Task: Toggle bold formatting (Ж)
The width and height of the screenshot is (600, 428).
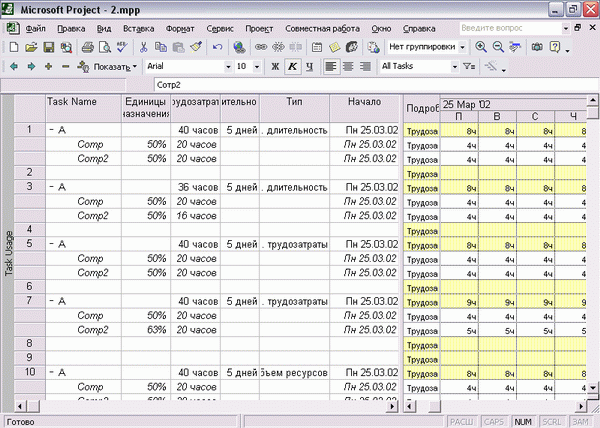Action: click(x=275, y=67)
